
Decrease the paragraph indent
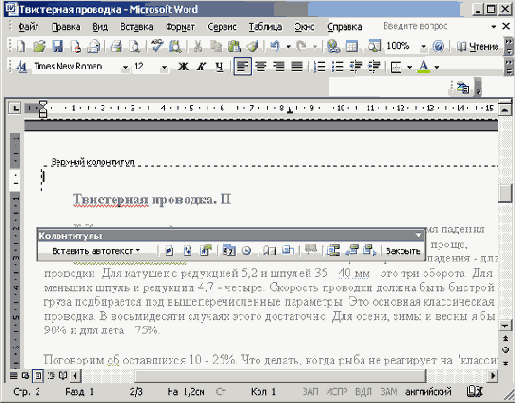(356, 67)
